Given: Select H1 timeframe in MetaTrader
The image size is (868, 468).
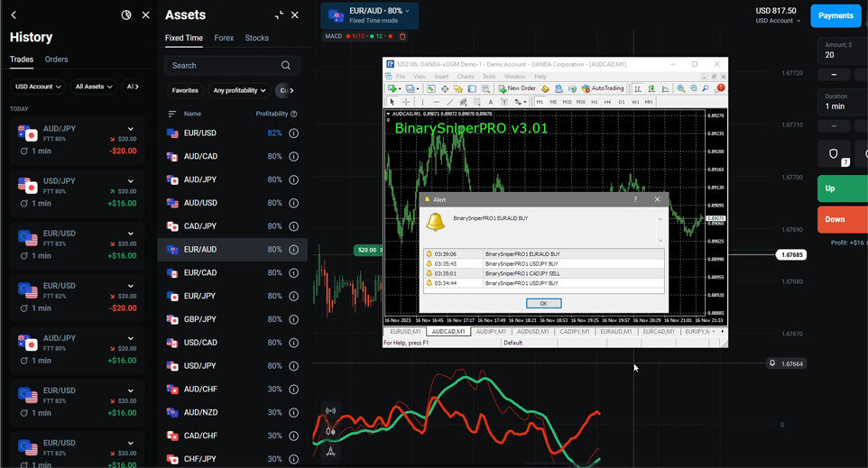Looking at the screenshot, I should (x=594, y=102).
